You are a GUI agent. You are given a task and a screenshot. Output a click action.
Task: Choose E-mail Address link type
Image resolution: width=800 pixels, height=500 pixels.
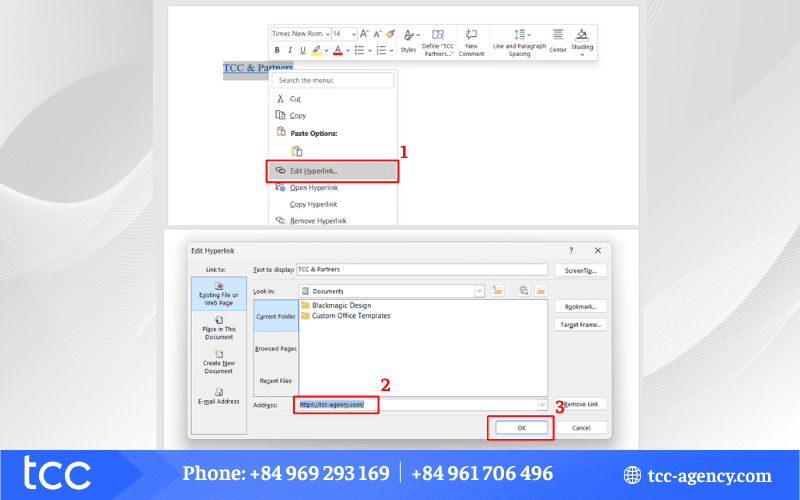[218, 396]
